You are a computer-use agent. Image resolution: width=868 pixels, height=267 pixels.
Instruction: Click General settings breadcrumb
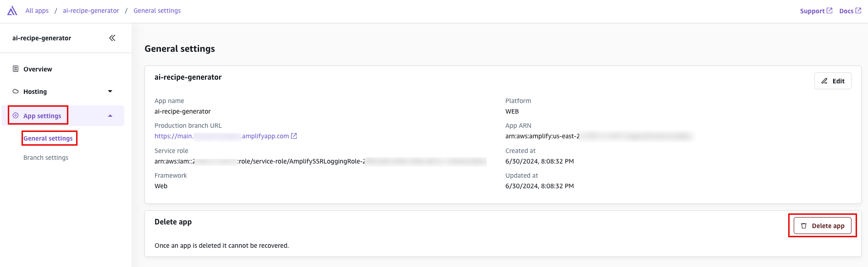point(157,11)
